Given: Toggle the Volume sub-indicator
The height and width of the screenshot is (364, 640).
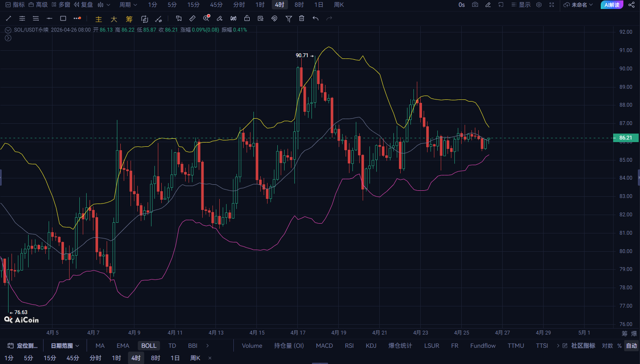Looking at the screenshot, I should click(x=252, y=346).
